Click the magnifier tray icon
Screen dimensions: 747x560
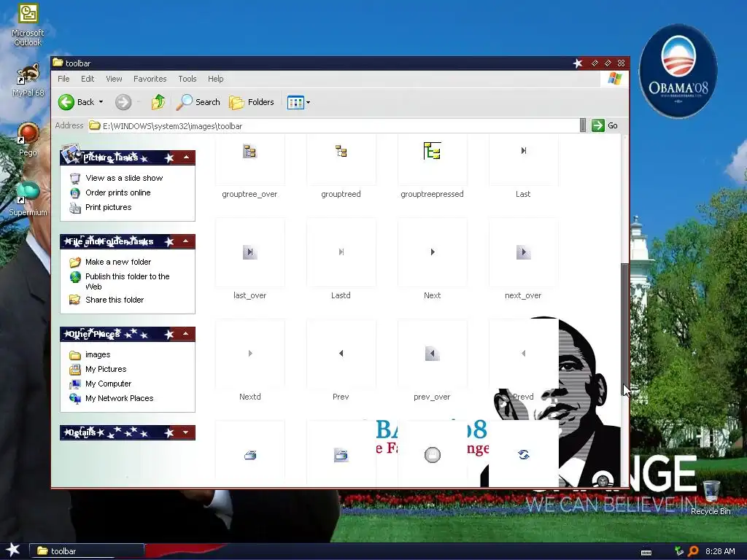click(x=693, y=551)
